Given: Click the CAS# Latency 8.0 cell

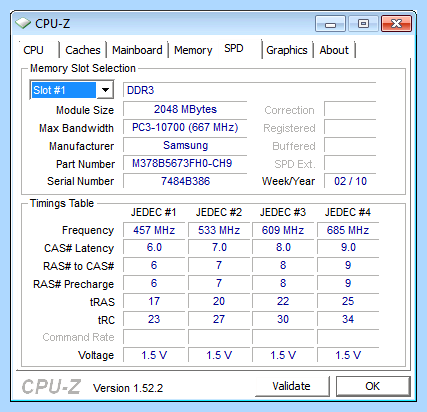Looking at the screenshot, I should click(x=283, y=247).
